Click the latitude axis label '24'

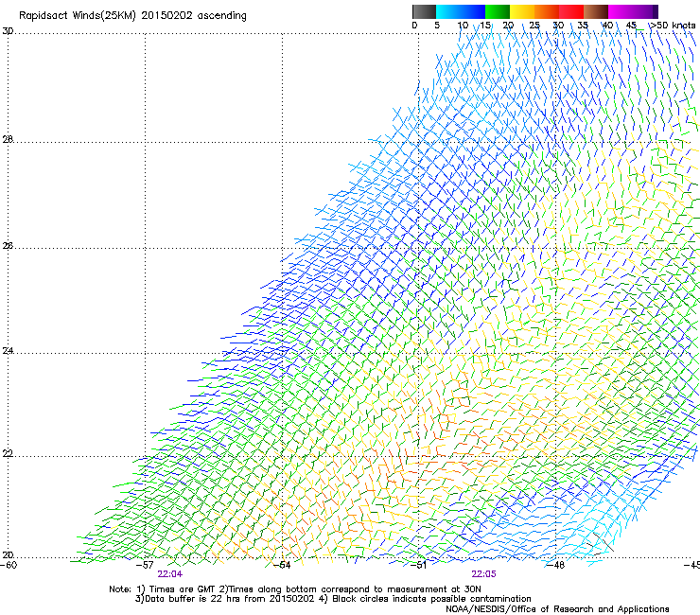click(8, 351)
